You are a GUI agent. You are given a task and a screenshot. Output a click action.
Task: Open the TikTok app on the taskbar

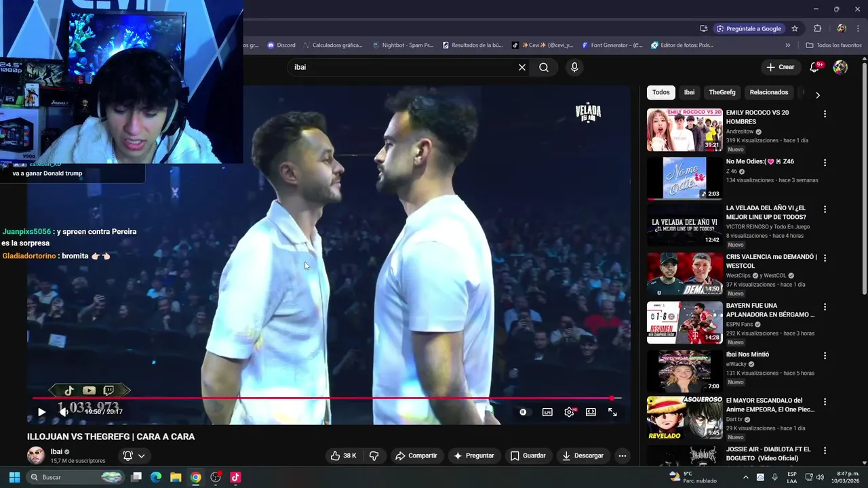click(235, 477)
